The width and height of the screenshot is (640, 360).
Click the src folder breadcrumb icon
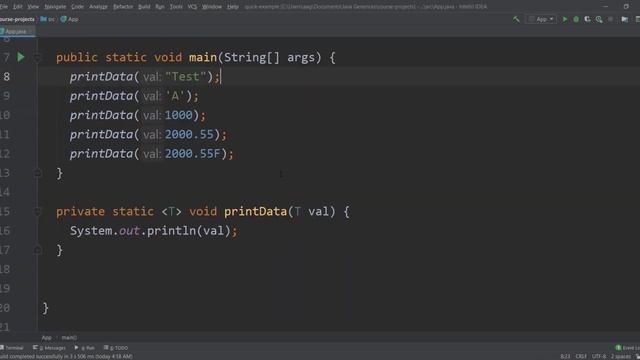click(43, 19)
